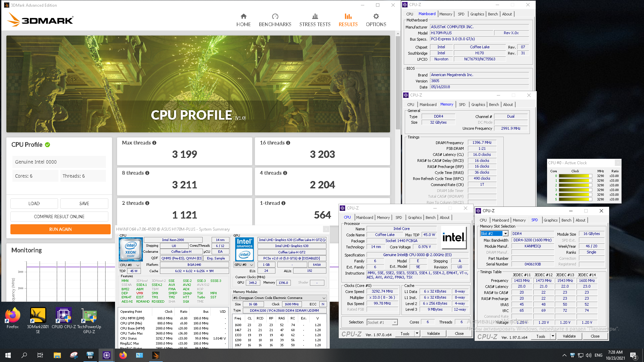The height and width of the screenshot is (362, 644).
Task: Open the Windows Start menu
Action: pyautogui.click(x=8, y=355)
